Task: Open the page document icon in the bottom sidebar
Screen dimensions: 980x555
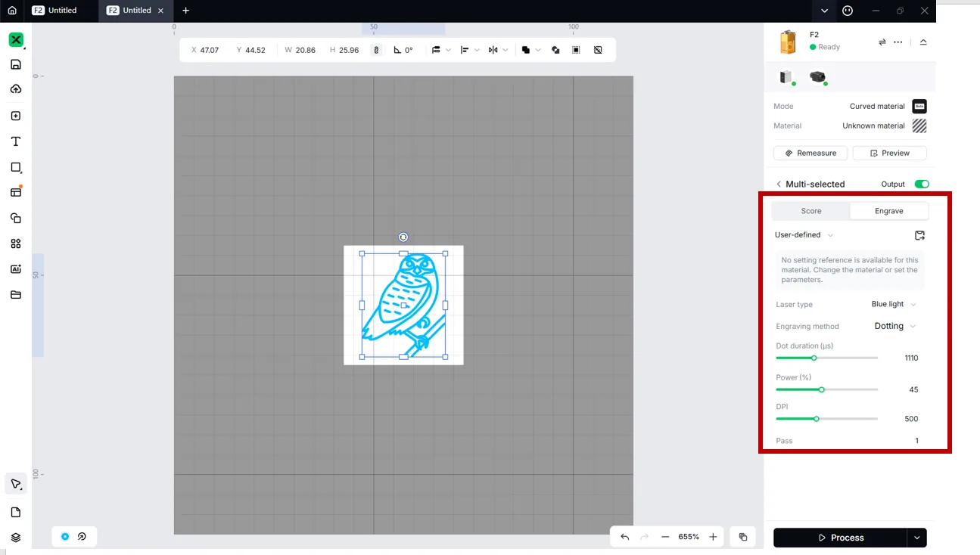Action: [x=16, y=513]
